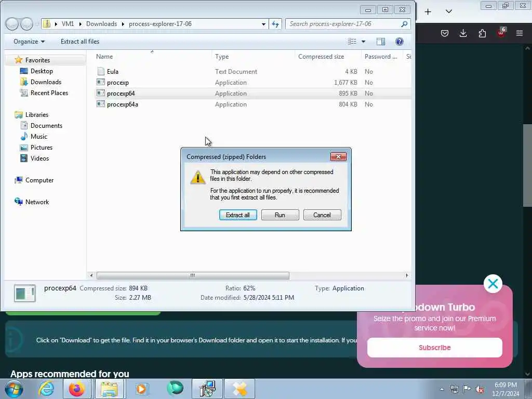Screen dimensions: 532x399
Task: Close the Turbo promo popup
Action: pos(493,284)
